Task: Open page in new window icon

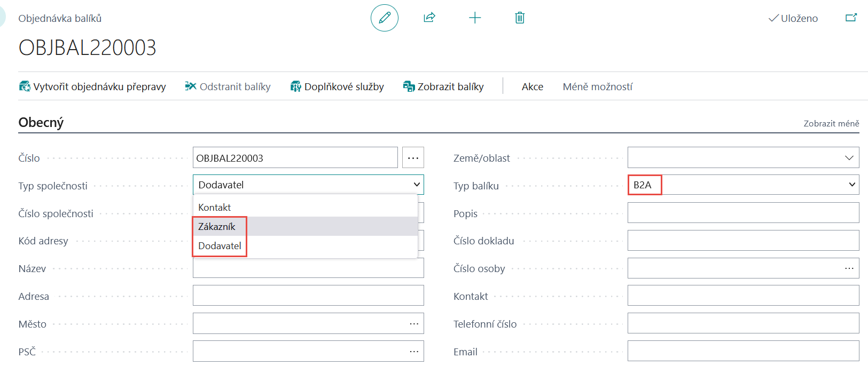Action: (x=851, y=18)
